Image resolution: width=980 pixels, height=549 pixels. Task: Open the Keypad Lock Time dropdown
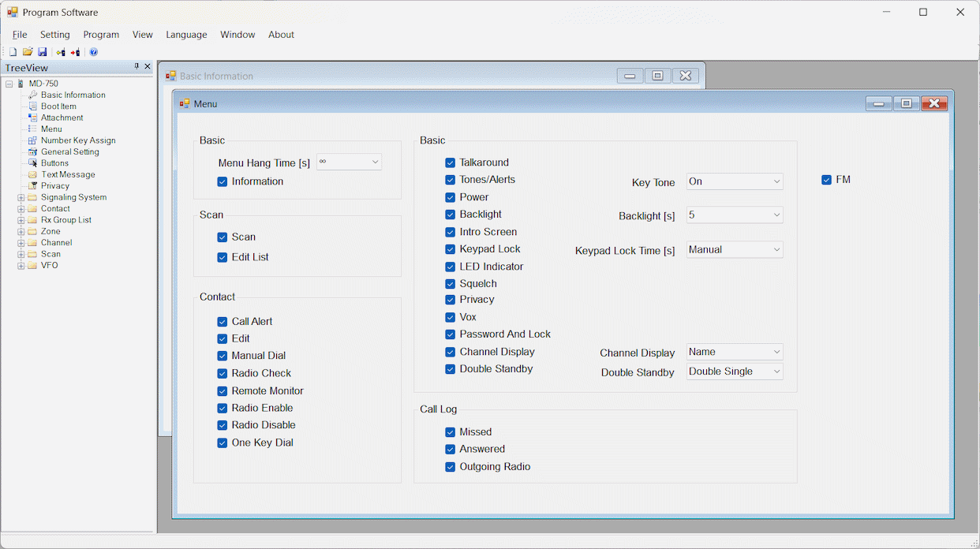(735, 249)
